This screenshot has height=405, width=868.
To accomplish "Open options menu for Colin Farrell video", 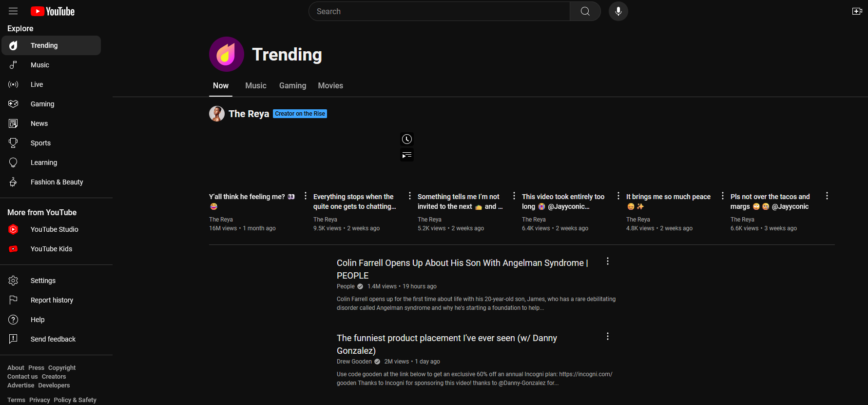I will (608, 261).
